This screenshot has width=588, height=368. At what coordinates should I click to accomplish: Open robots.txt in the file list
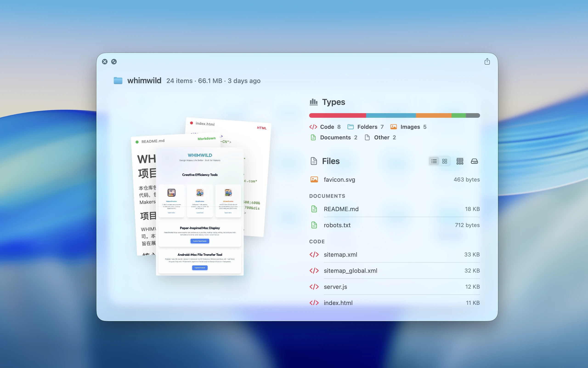coord(395,225)
